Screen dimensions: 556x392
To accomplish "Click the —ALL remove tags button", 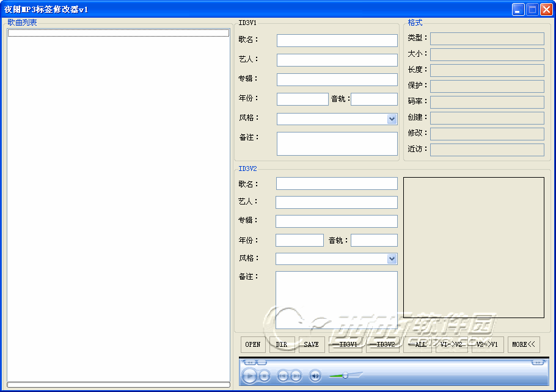I will [417, 344].
